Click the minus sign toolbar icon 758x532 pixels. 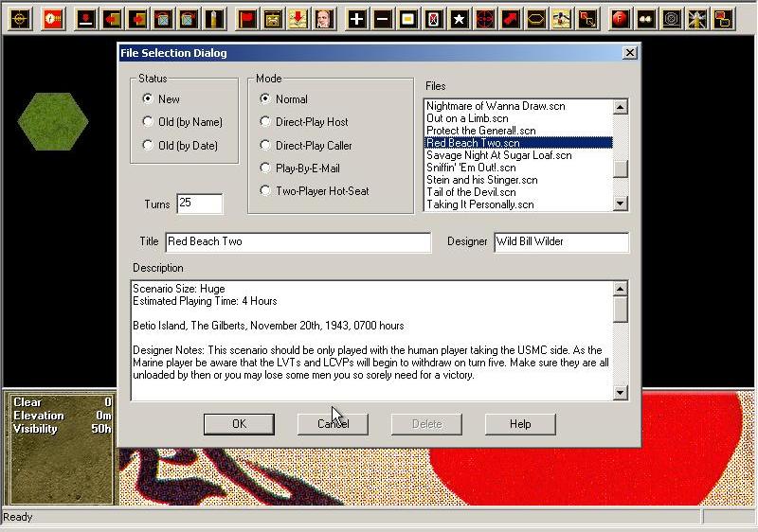(x=382, y=18)
